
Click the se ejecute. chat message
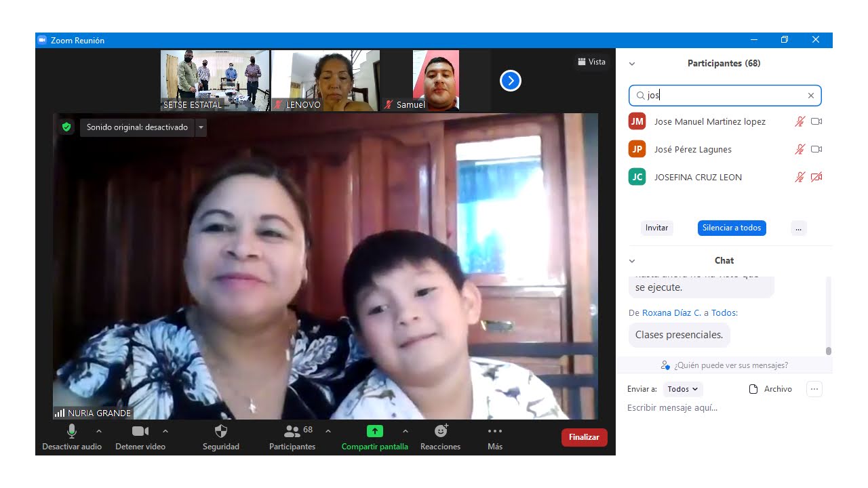tap(701, 287)
